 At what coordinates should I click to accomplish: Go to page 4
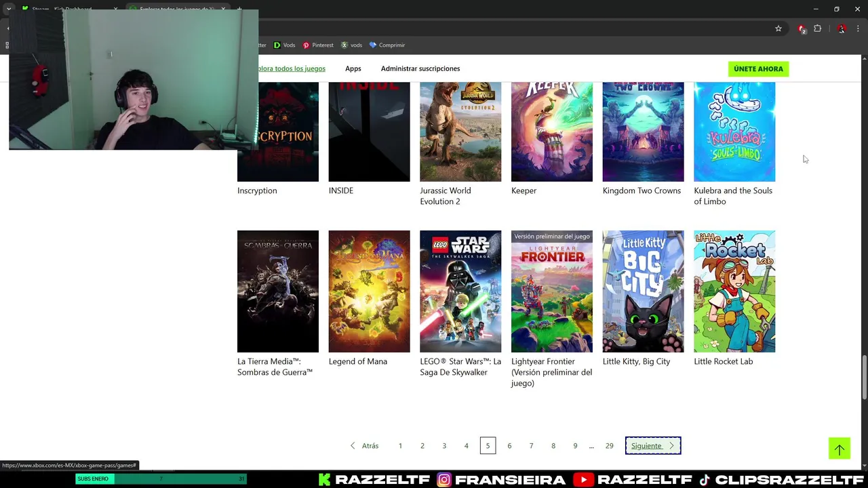[466, 445]
